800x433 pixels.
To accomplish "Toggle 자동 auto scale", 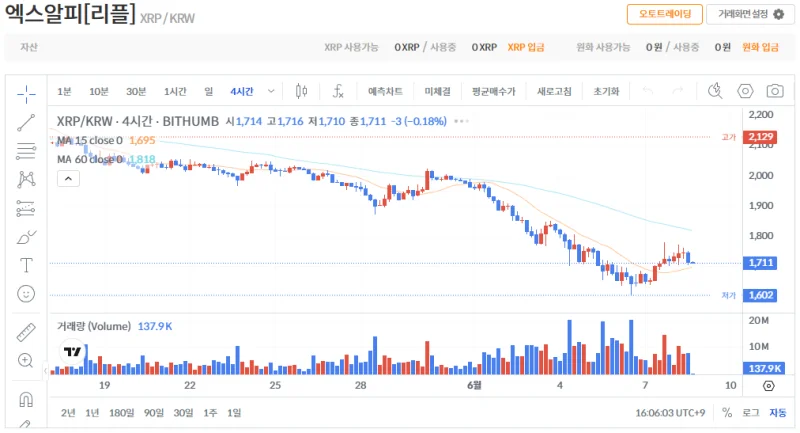I will click(x=778, y=413).
